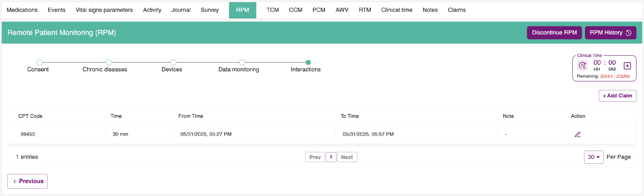Viewport: 644px width, 196px height.
Task: Go to the Notes tab
Action: coord(430,10)
